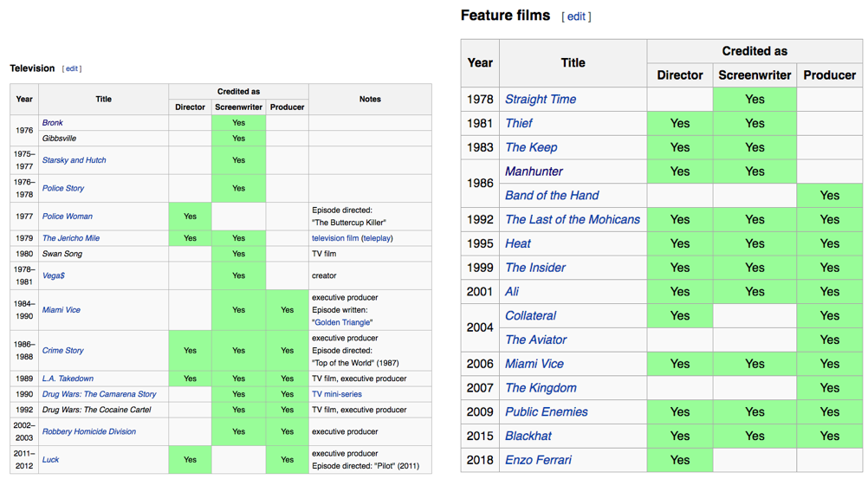Viewport: 868px width, 479px height.
Task: Open the Band of the Hand link
Action: (x=552, y=196)
